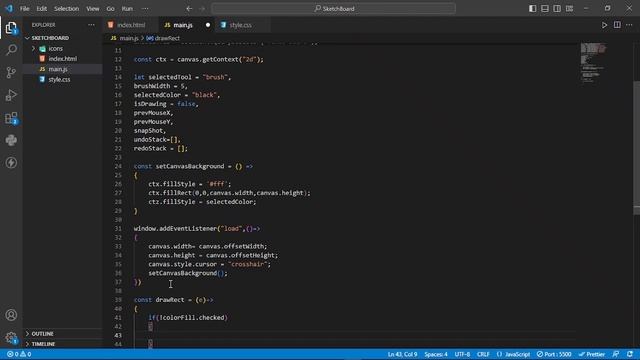Click redoStack on line 22

[150, 149]
